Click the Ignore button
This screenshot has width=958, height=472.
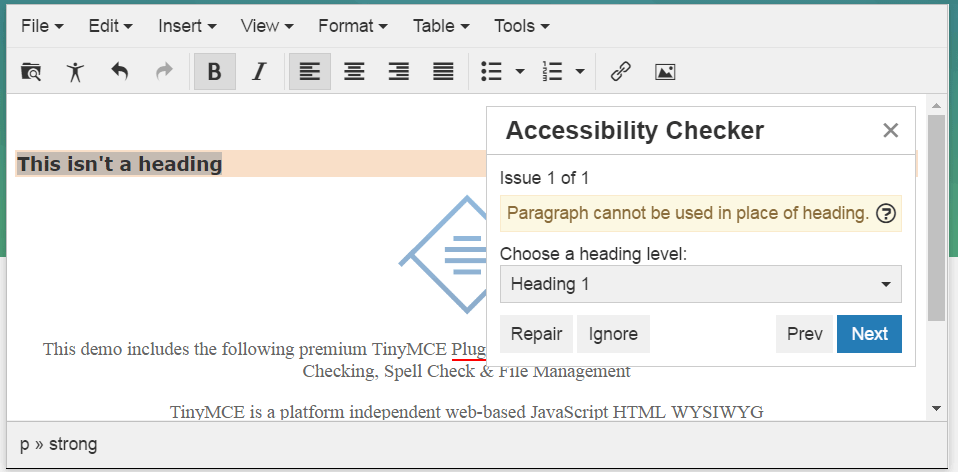613,334
